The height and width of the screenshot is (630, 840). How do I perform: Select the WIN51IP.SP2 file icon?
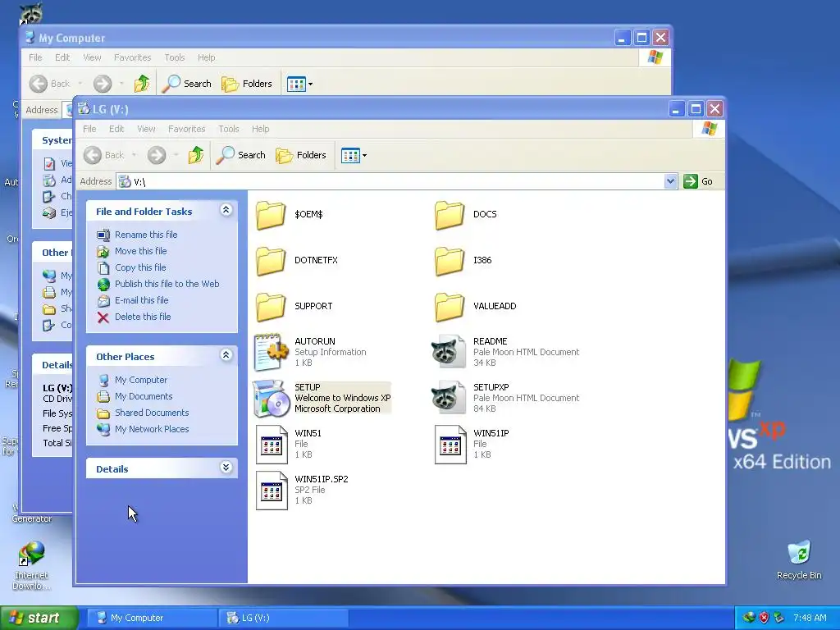[272, 491]
